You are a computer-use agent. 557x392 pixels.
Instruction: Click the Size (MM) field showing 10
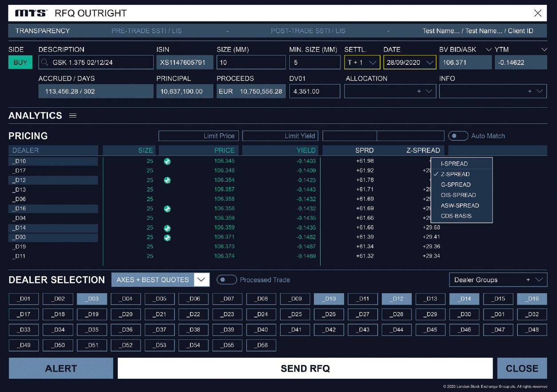(251, 63)
